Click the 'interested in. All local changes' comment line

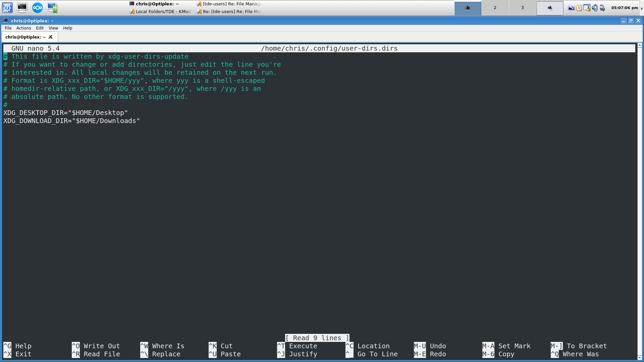[x=140, y=73]
